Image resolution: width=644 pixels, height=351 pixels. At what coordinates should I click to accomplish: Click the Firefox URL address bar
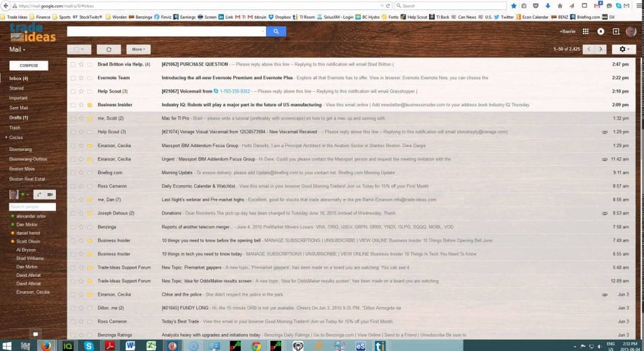(x=197, y=6)
